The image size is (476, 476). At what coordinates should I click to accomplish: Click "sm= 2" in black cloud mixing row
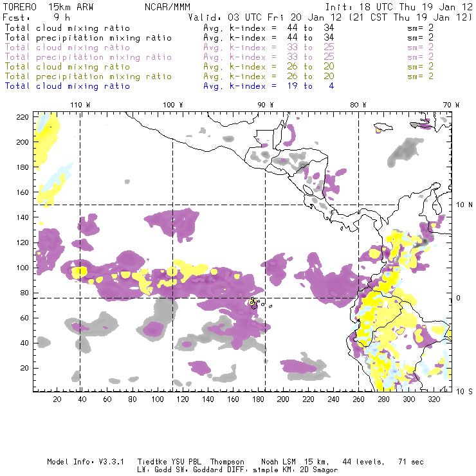click(420, 28)
